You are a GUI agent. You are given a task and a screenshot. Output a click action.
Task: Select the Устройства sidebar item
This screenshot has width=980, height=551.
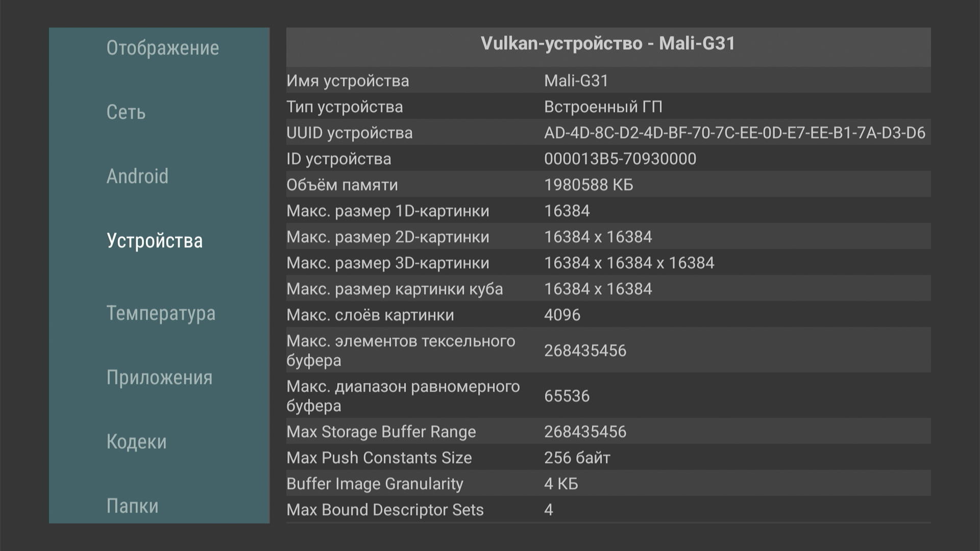click(155, 241)
